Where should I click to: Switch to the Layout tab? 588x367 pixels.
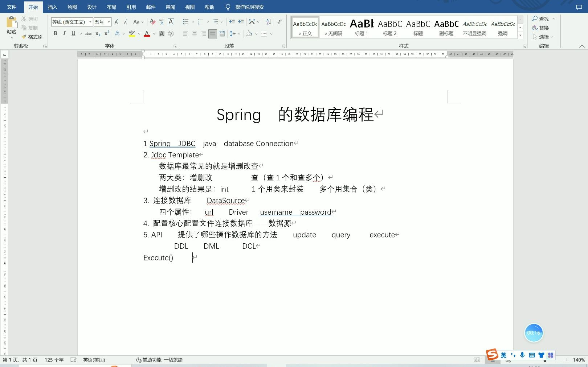pyautogui.click(x=111, y=7)
